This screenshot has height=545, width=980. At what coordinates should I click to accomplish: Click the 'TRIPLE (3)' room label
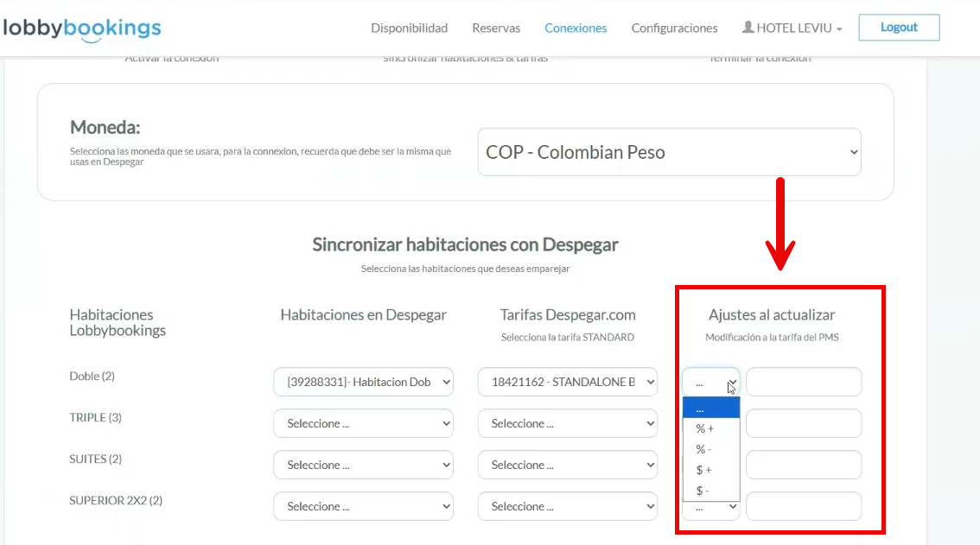click(95, 417)
